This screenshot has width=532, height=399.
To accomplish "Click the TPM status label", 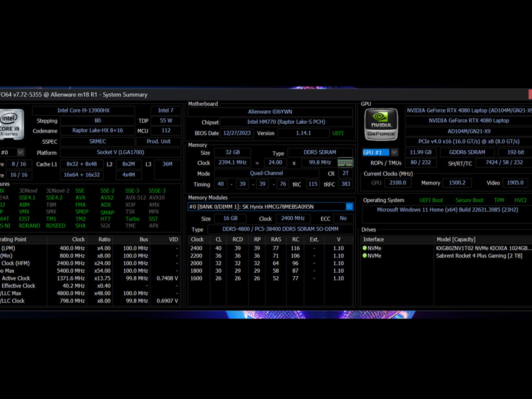I will [499, 200].
